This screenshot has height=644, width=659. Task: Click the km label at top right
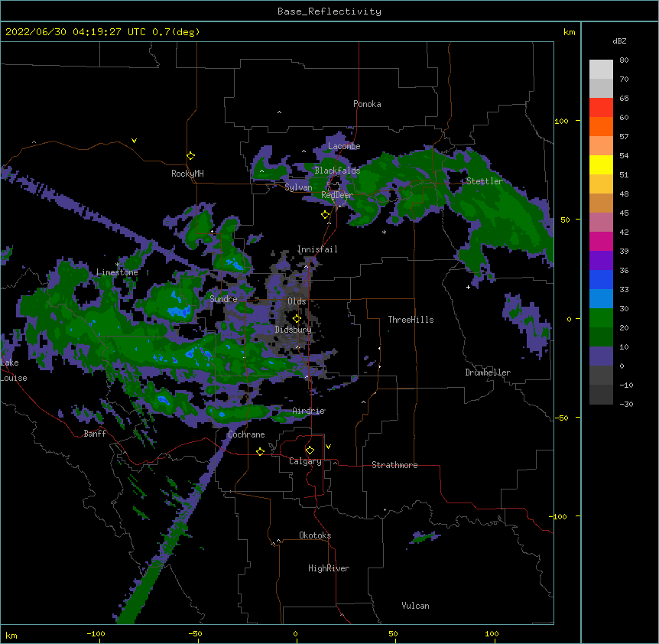click(x=569, y=32)
